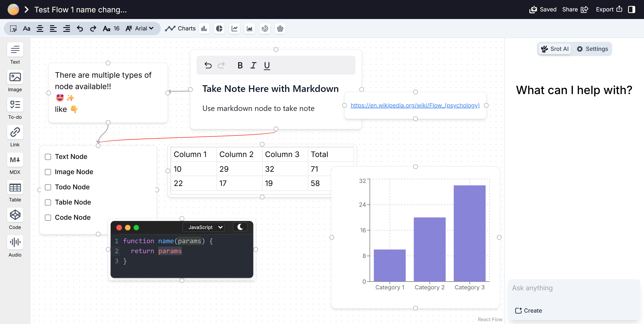Viewport: 644px width, 324px height.
Task: Click the green dot in code node
Action: (136, 228)
